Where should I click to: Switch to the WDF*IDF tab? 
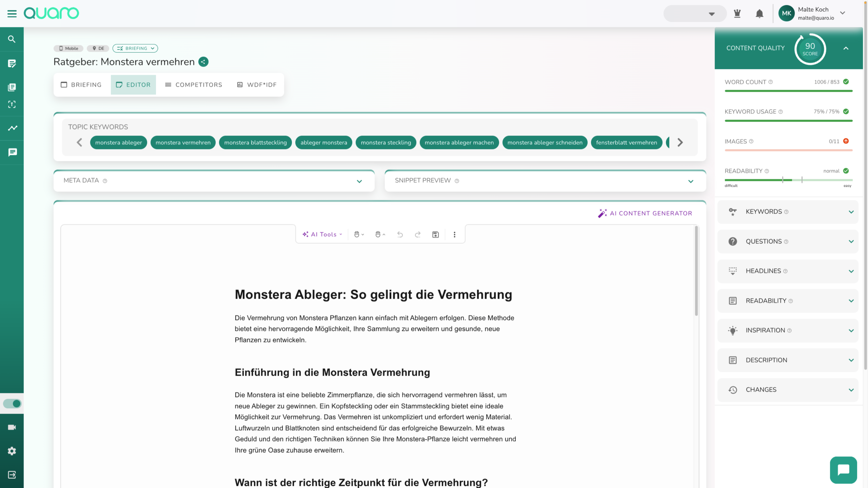click(257, 85)
